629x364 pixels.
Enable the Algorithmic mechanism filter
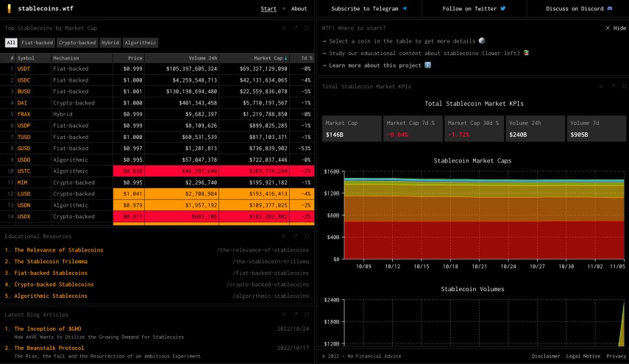[140, 43]
